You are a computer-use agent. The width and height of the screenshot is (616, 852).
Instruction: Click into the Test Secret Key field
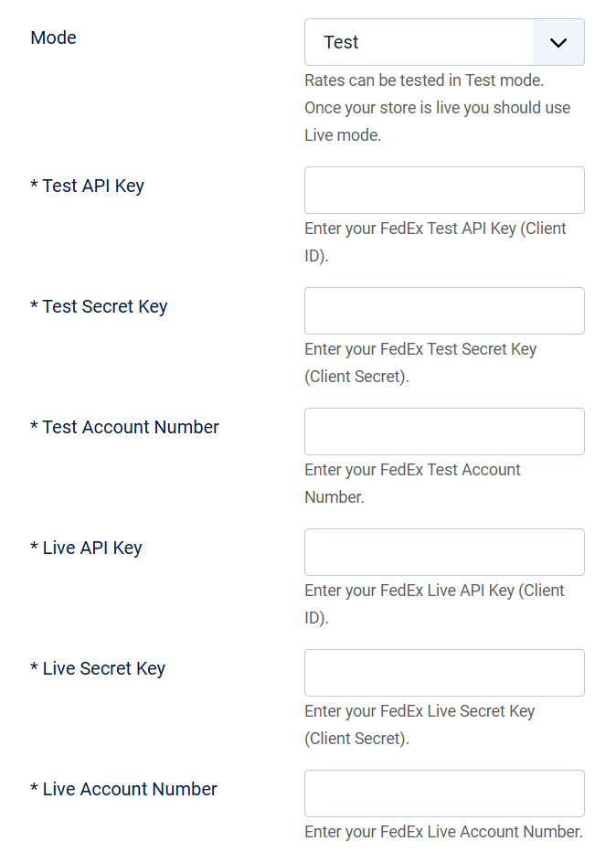444,311
